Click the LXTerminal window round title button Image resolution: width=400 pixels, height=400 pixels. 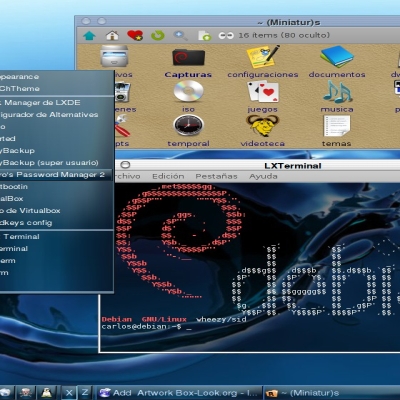[125, 165]
